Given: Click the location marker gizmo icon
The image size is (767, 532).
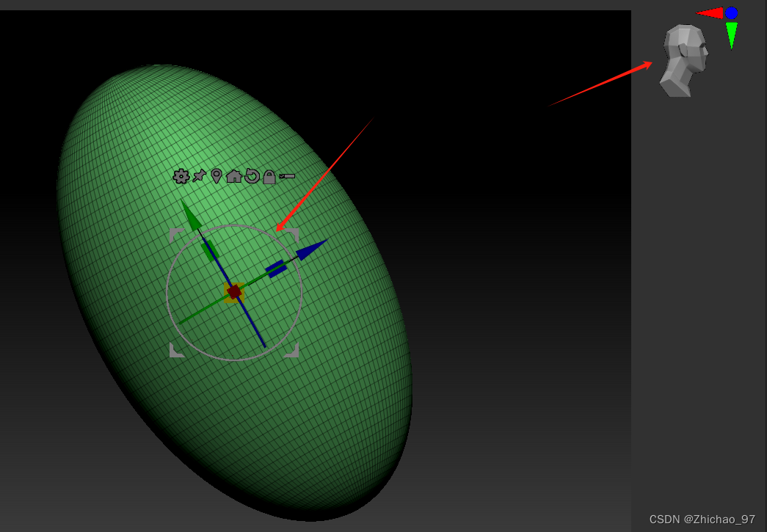Looking at the screenshot, I should 217,176.
